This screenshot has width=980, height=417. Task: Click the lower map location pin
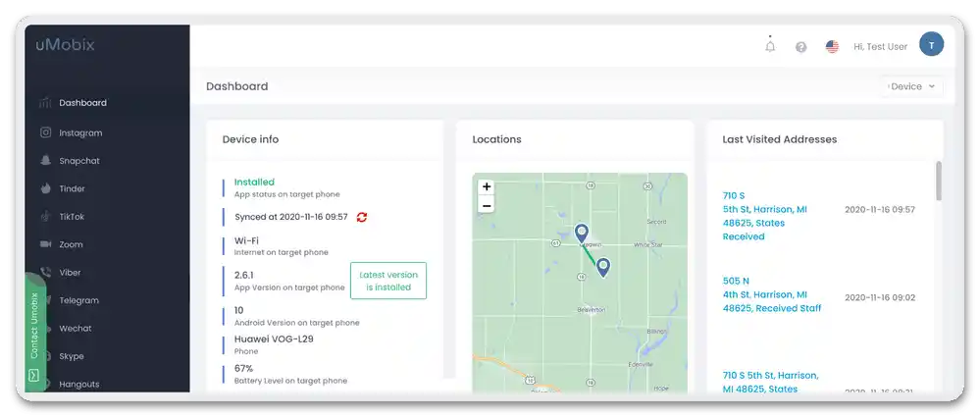pyautogui.click(x=602, y=268)
